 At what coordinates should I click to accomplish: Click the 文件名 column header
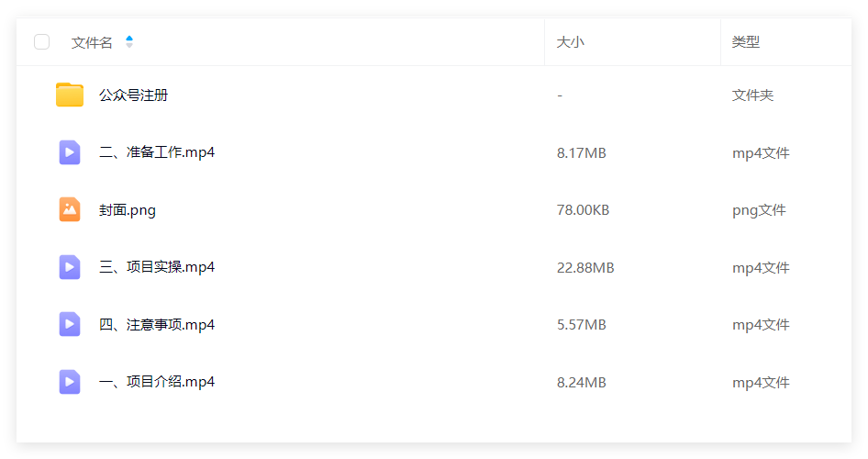(x=92, y=42)
